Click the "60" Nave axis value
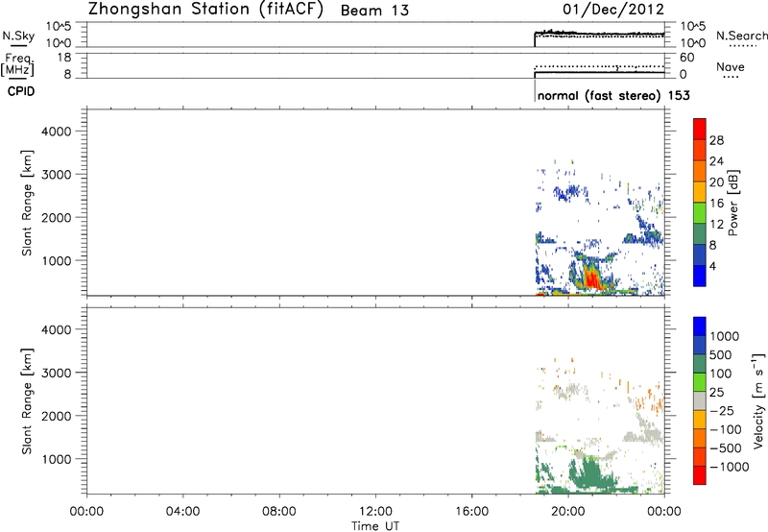 point(687,58)
